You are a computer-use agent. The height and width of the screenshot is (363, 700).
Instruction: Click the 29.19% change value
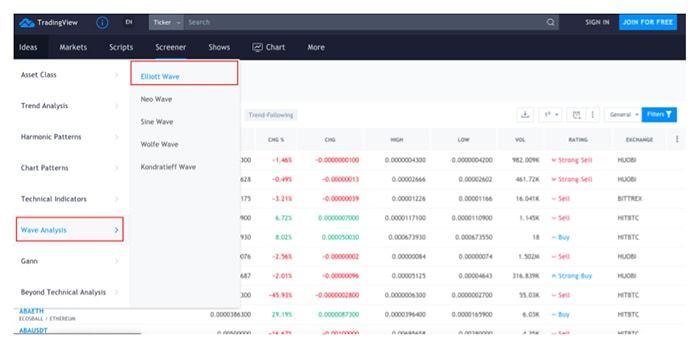point(282,314)
